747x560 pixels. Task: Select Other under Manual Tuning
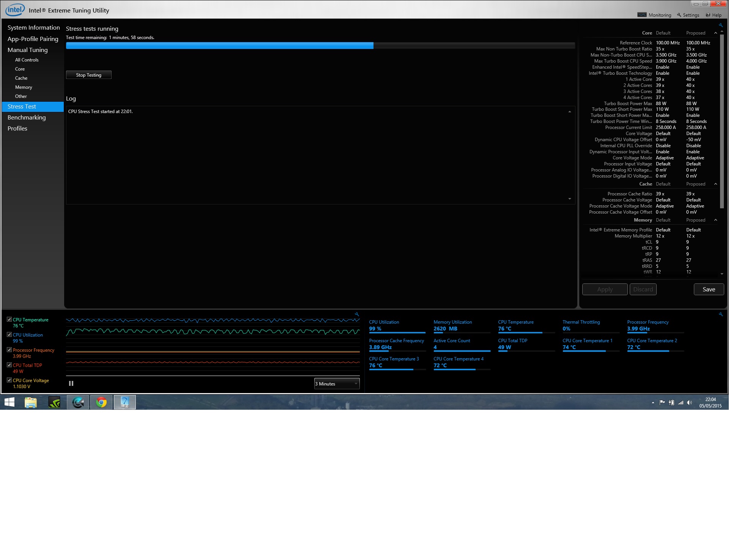click(x=21, y=96)
